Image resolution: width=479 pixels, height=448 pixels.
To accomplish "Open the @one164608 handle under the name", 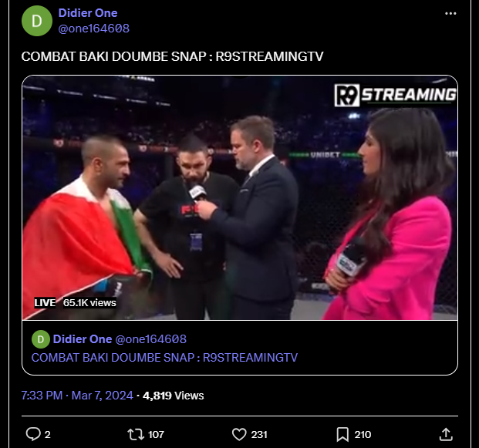I will click(94, 29).
